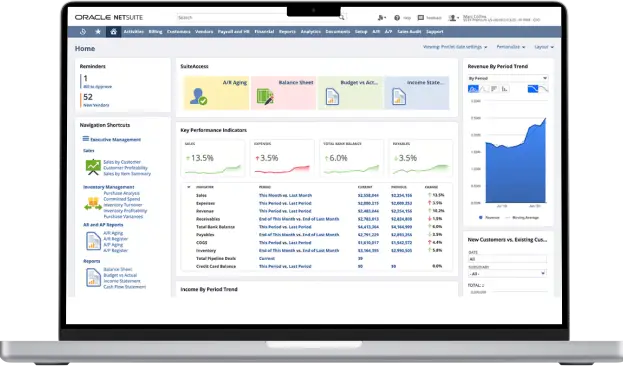Click the star shortcuts icon

click(98, 32)
